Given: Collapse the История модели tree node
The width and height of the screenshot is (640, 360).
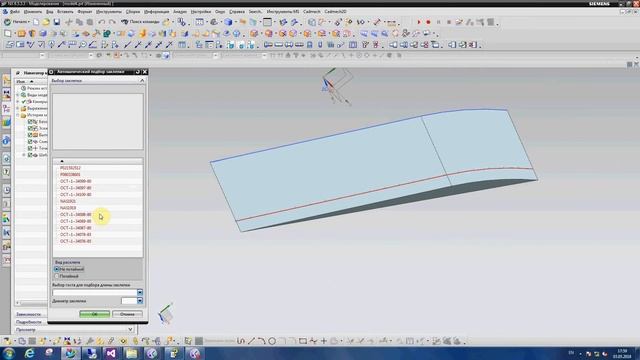Looking at the screenshot, I should point(18,115).
